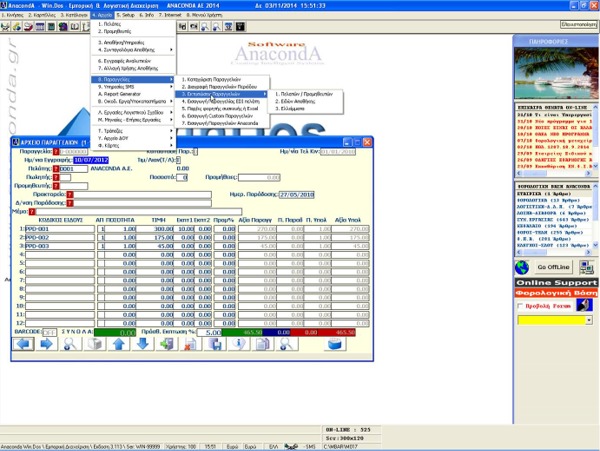Image resolution: width=600 pixels, height=451 pixels.
Task: Click the Online Support banner button
Action: tap(556, 283)
